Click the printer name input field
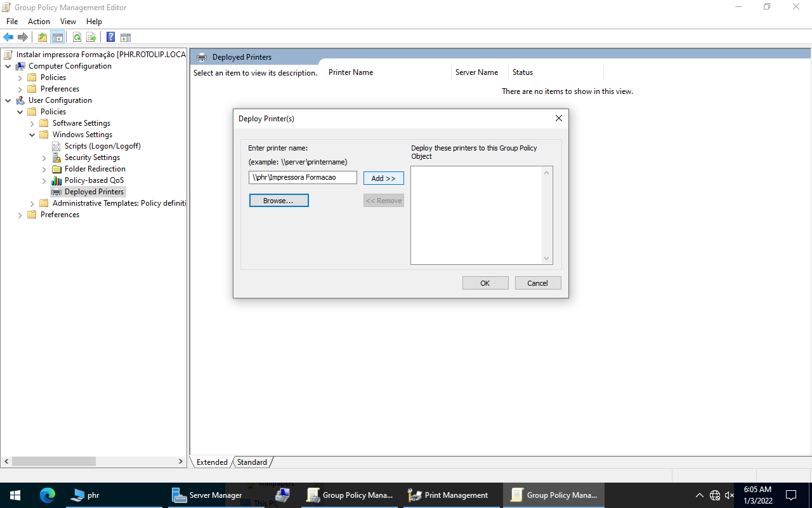The image size is (812, 508). click(x=303, y=178)
